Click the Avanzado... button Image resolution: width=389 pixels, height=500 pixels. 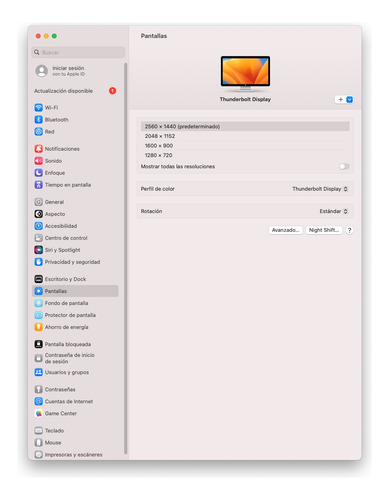(x=285, y=230)
